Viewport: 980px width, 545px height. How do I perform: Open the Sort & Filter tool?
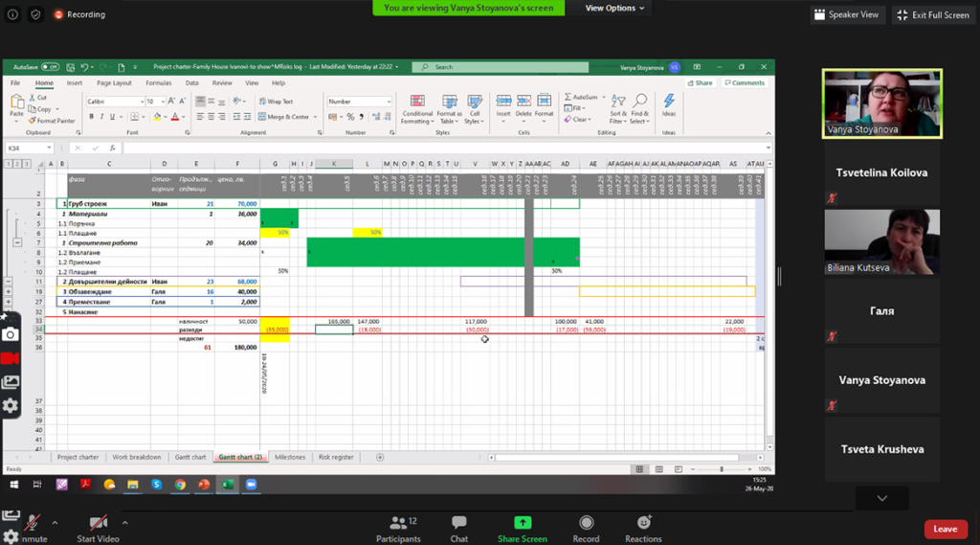click(617, 109)
